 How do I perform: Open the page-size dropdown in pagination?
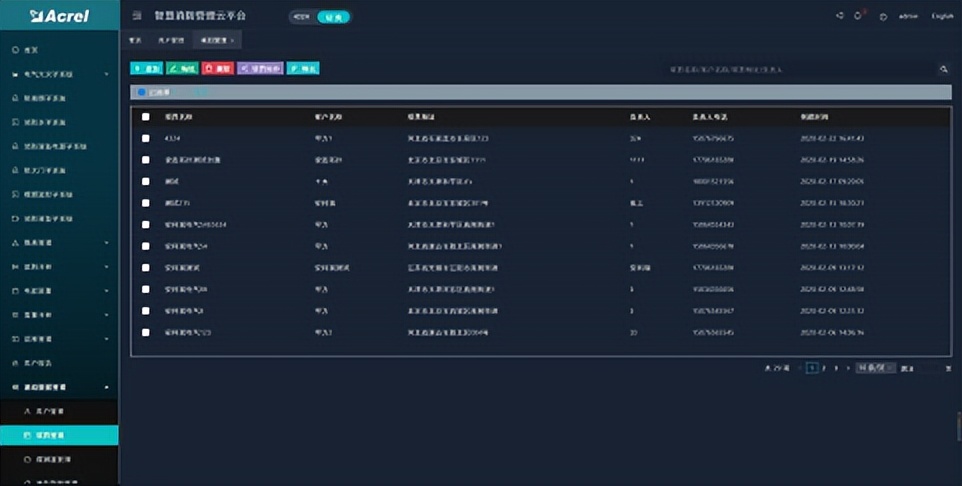click(x=875, y=368)
